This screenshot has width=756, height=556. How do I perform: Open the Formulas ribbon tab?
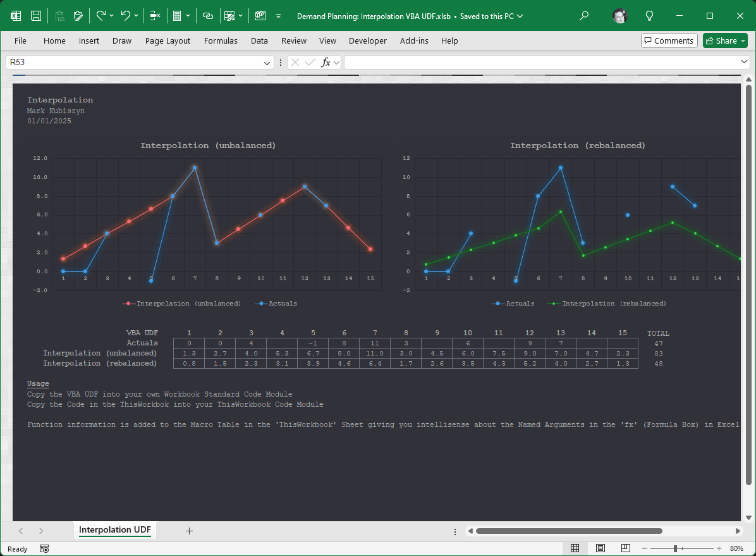221,40
